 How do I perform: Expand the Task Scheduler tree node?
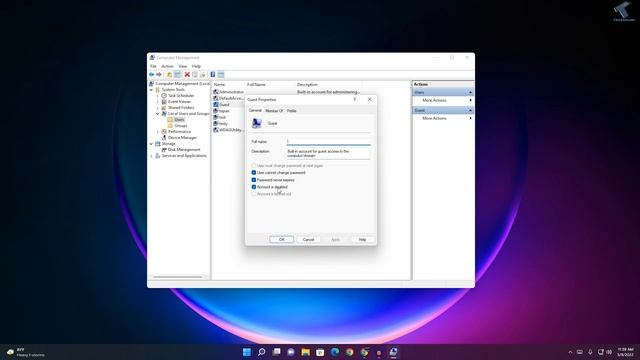point(158,96)
